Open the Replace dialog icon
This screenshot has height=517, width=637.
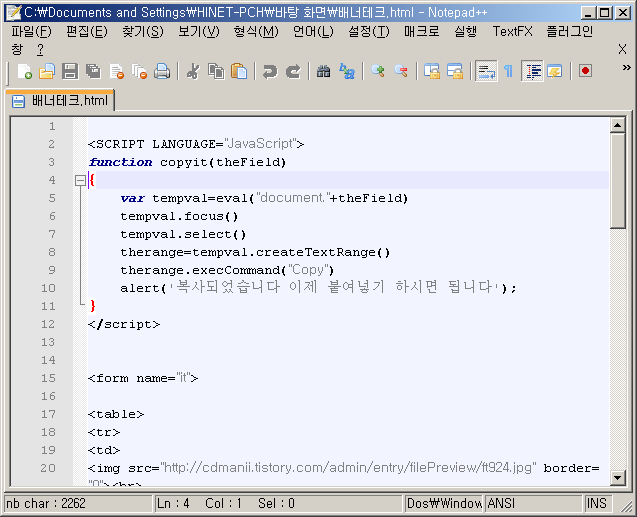pos(347,71)
